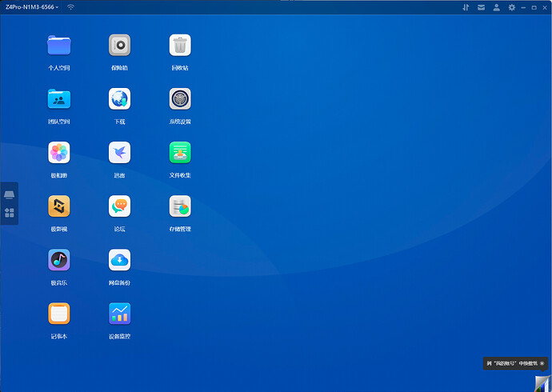Open the 保险箱 safe box app
552x392 pixels.
(x=119, y=46)
